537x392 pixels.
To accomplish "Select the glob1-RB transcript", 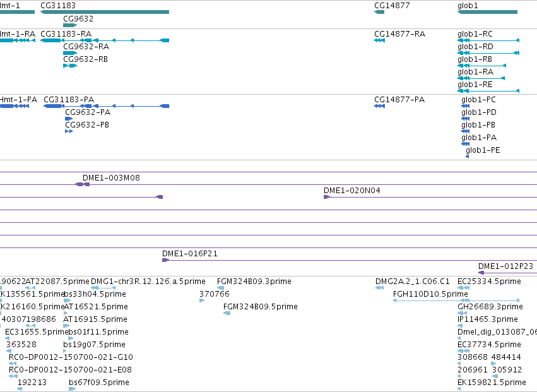I will [482, 66].
